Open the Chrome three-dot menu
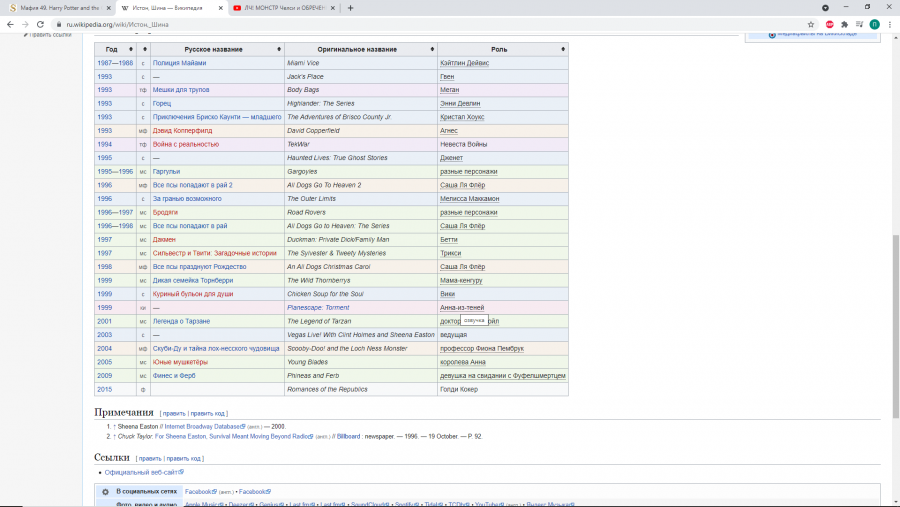900x507 pixels. (x=890, y=24)
